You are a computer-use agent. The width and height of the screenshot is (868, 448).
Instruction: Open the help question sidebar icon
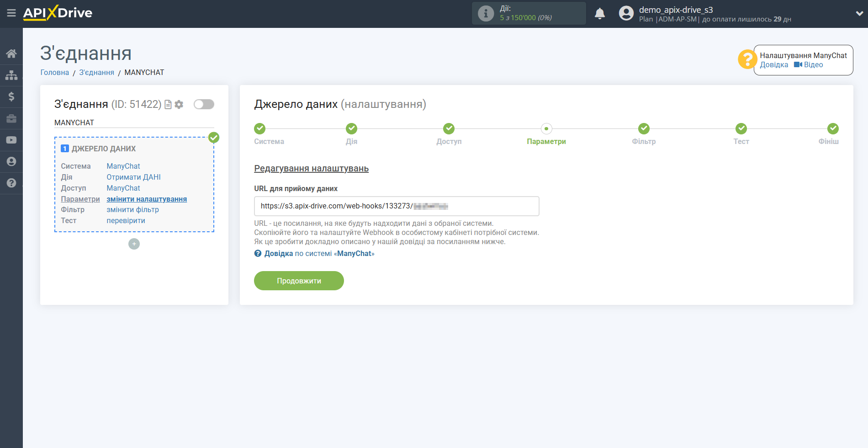(x=11, y=183)
